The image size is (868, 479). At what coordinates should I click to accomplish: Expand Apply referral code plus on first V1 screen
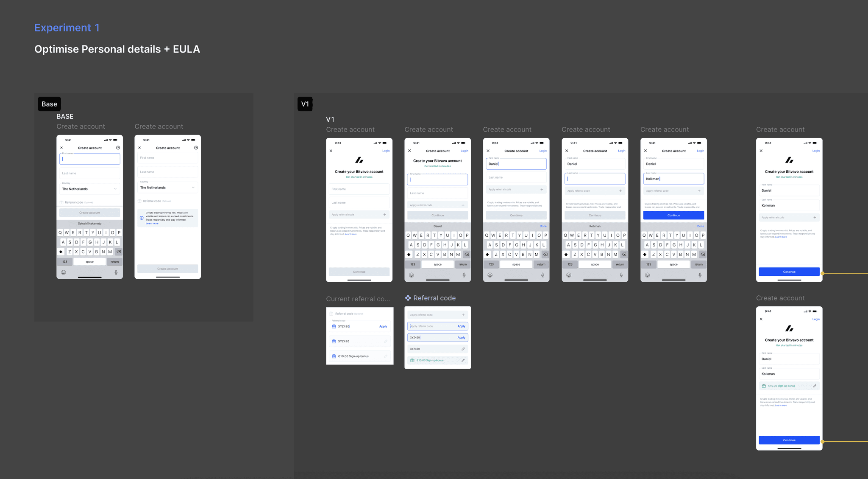(384, 215)
